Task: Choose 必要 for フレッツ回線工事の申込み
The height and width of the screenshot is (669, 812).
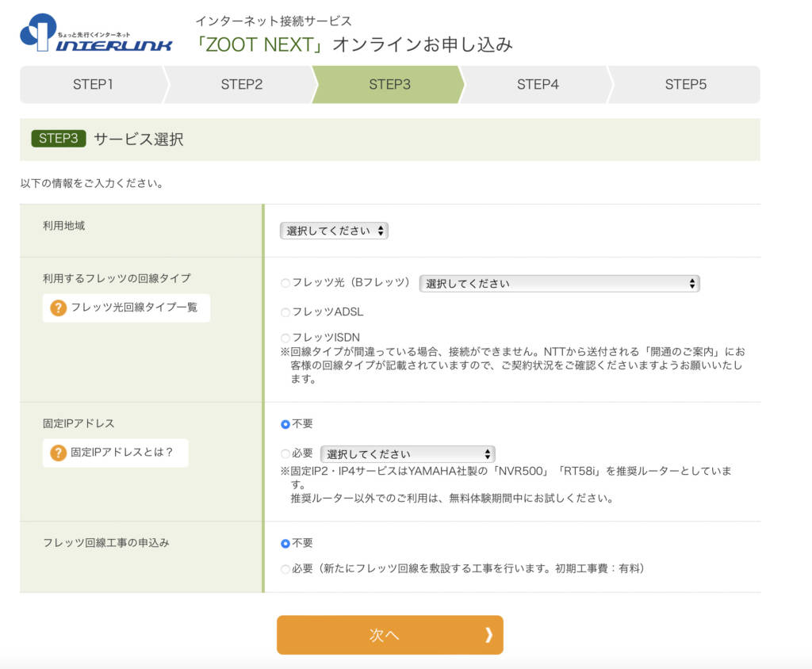Action: tap(285, 569)
